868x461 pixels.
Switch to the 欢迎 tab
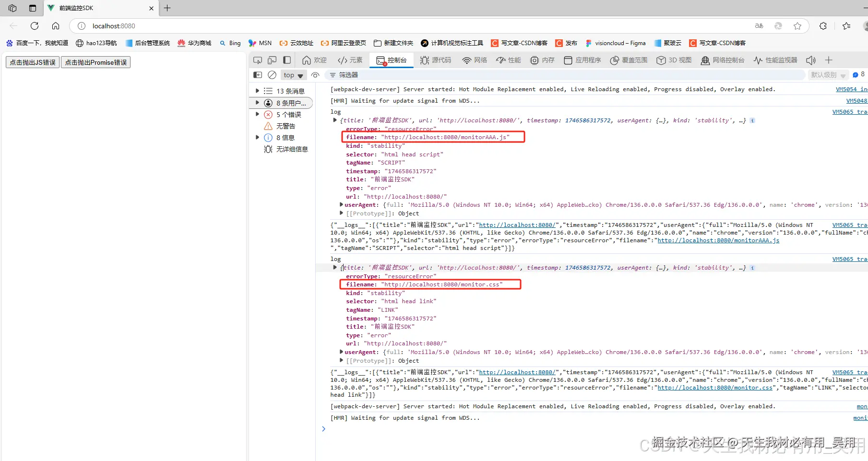coord(315,60)
